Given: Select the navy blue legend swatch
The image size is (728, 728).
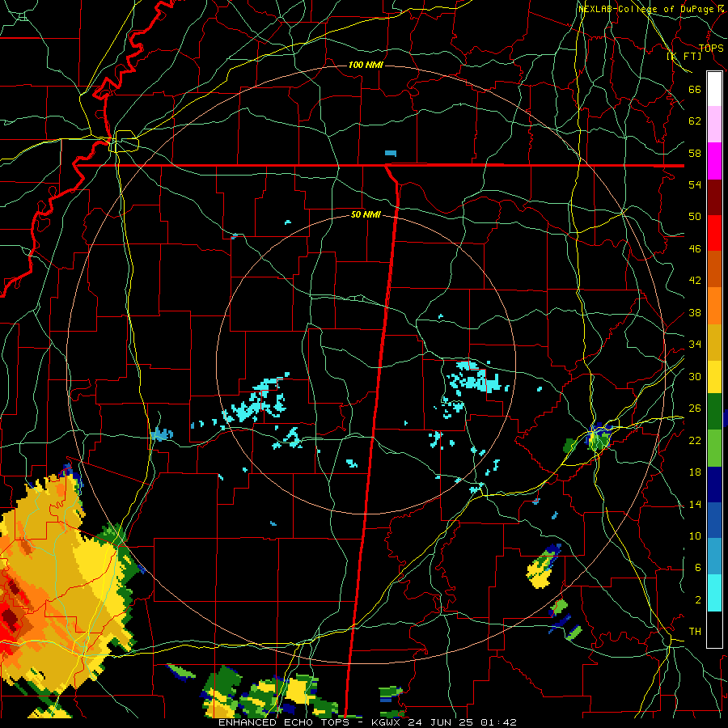Looking at the screenshot, I should (714, 485).
